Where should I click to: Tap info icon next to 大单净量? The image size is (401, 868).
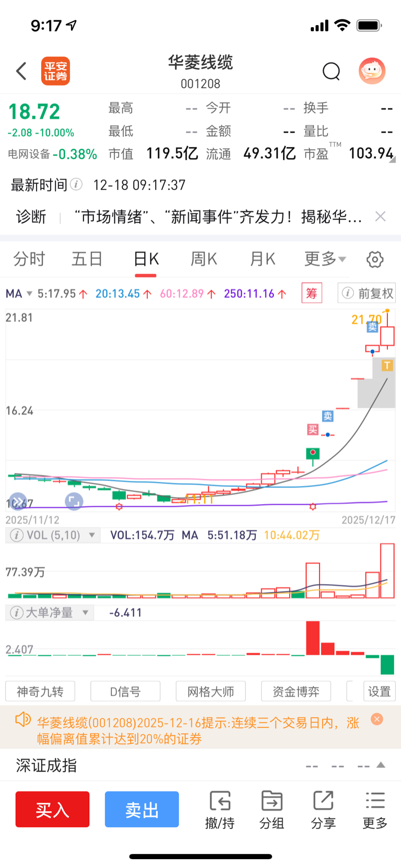click(x=17, y=612)
